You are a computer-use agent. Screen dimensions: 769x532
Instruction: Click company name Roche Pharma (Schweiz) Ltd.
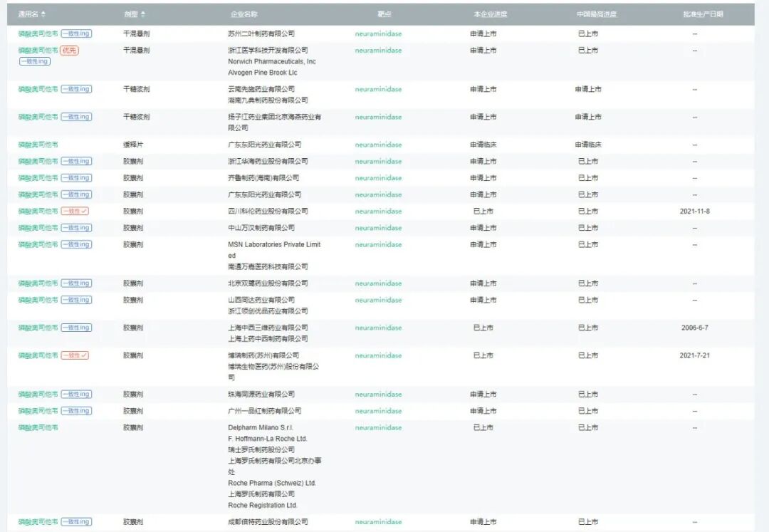[x=272, y=483]
